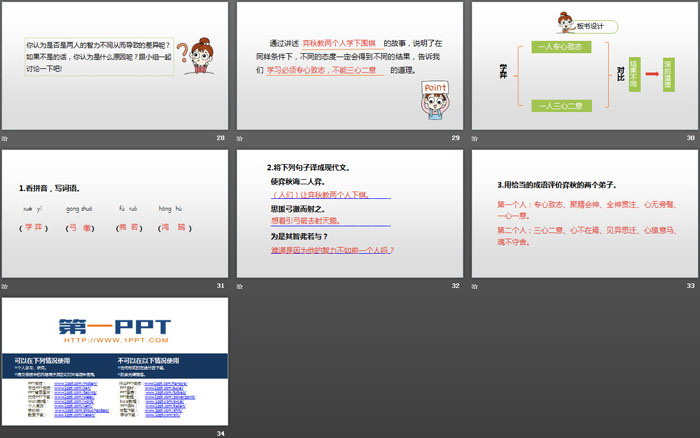Click slide number label 32
This screenshot has height=438, width=700.
click(455, 286)
